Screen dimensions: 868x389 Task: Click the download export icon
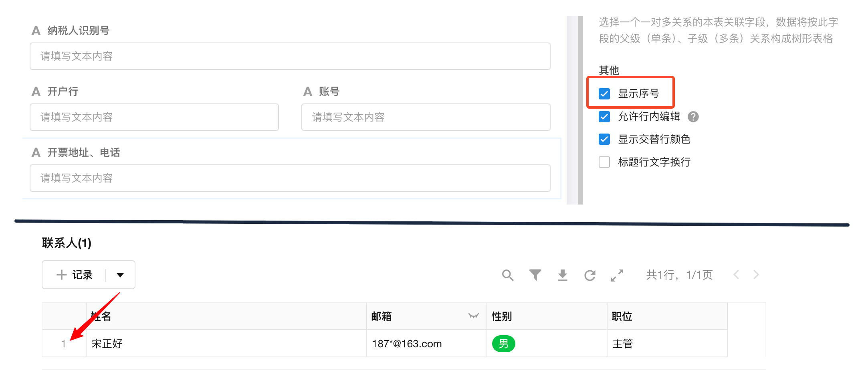(x=563, y=275)
